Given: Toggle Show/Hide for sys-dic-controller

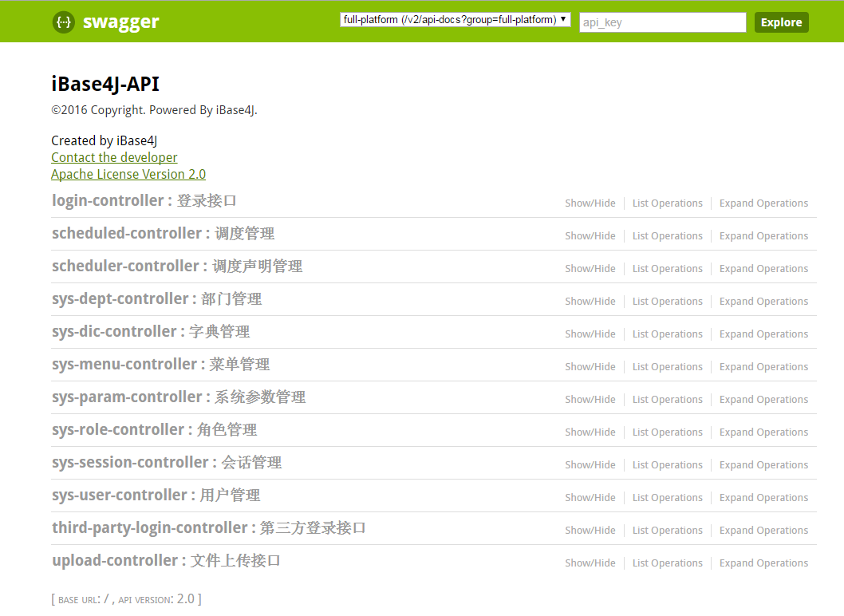Looking at the screenshot, I should click(x=590, y=334).
